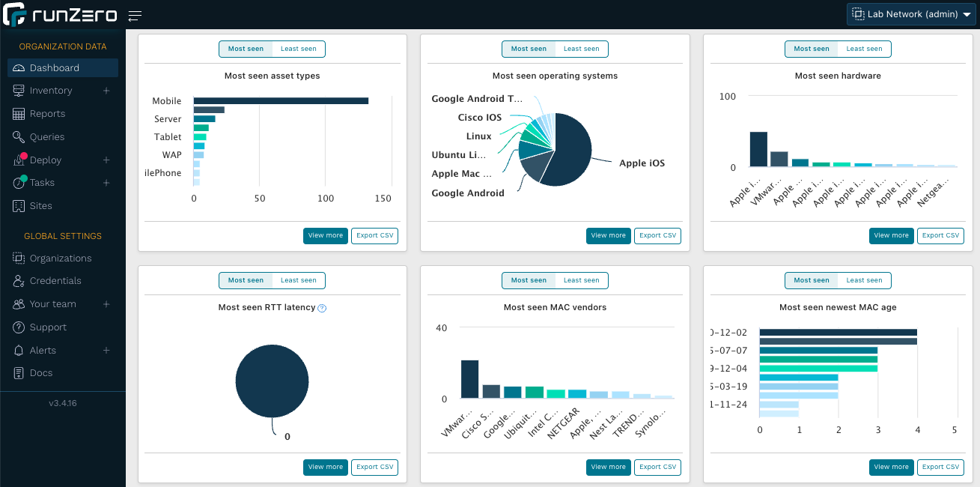
Task: Open the RTT latency help tooltip
Action: tap(322, 307)
